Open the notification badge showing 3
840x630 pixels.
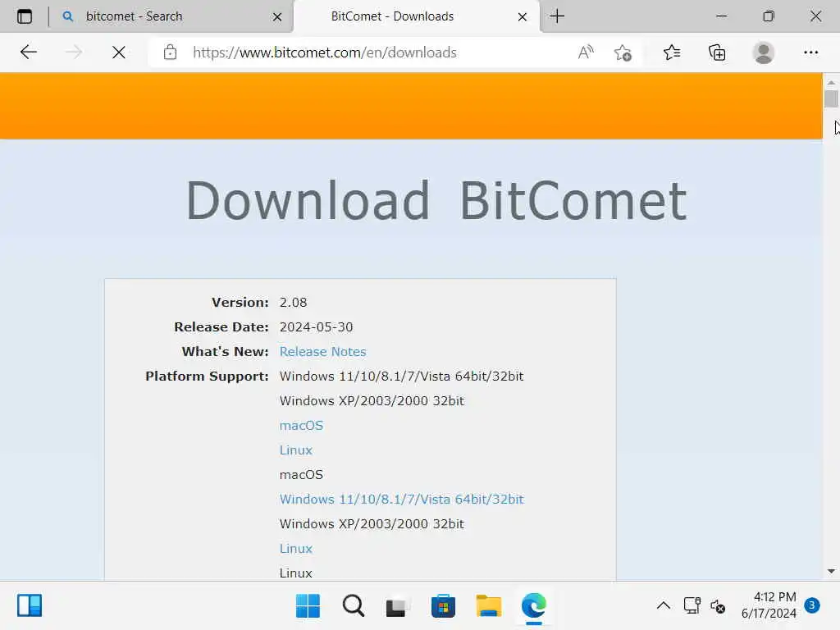[x=812, y=605]
